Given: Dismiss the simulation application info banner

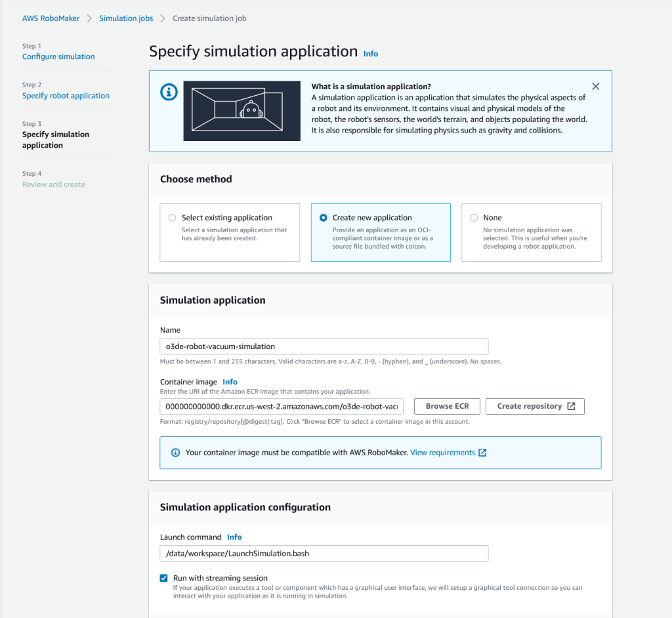Looking at the screenshot, I should click(x=595, y=86).
